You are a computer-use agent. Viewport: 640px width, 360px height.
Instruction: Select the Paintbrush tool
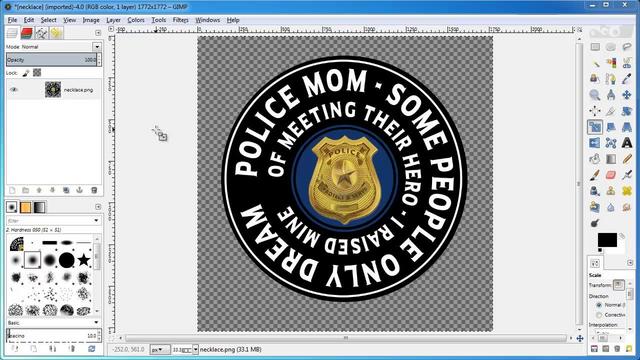click(595, 175)
